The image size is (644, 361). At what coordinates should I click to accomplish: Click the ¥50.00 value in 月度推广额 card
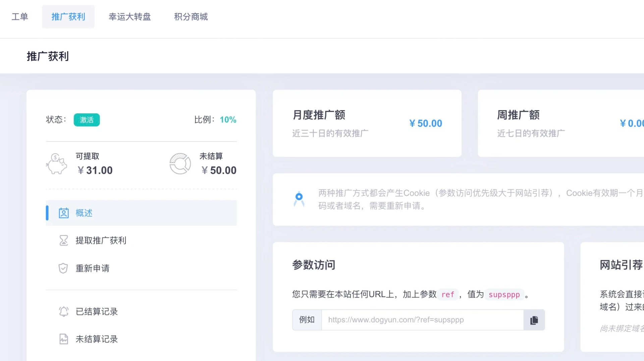pyautogui.click(x=426, y=123)
